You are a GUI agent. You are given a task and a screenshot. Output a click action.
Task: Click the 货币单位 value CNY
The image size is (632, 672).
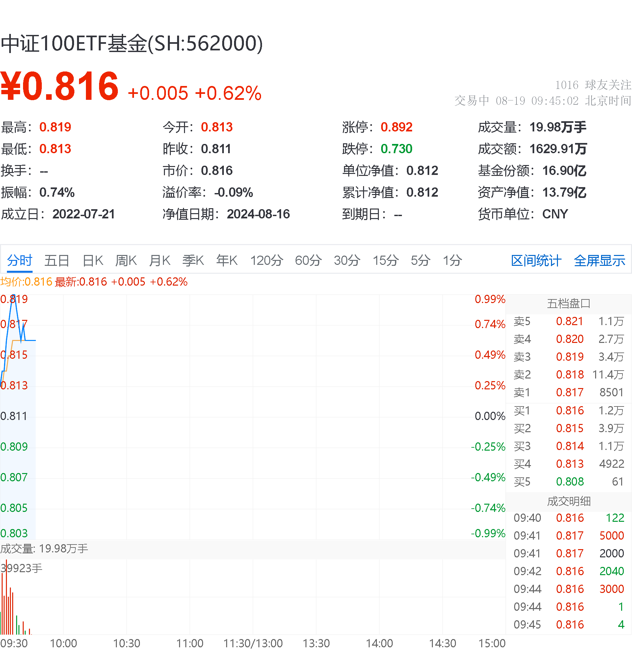(555, 214)
